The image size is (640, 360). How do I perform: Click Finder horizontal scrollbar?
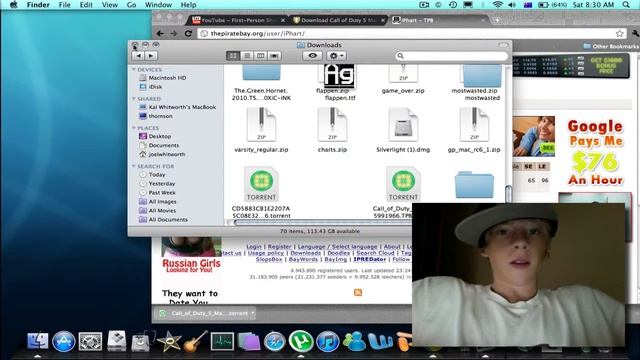tap(322, 222)
